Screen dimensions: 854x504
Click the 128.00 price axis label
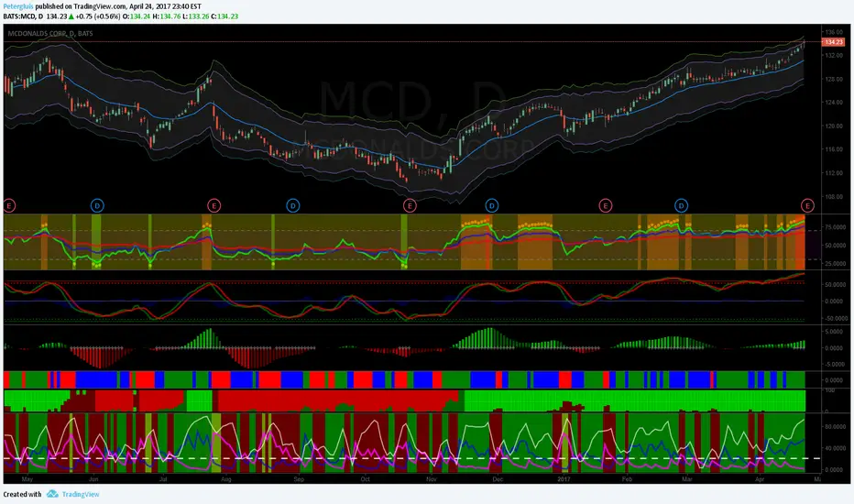(x=834, y=79)
